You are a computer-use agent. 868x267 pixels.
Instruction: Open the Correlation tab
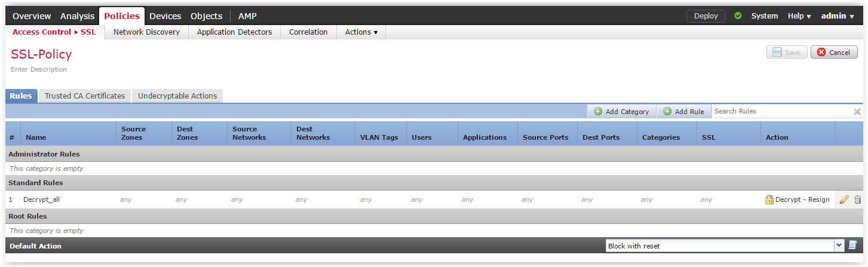coord(308,32)
